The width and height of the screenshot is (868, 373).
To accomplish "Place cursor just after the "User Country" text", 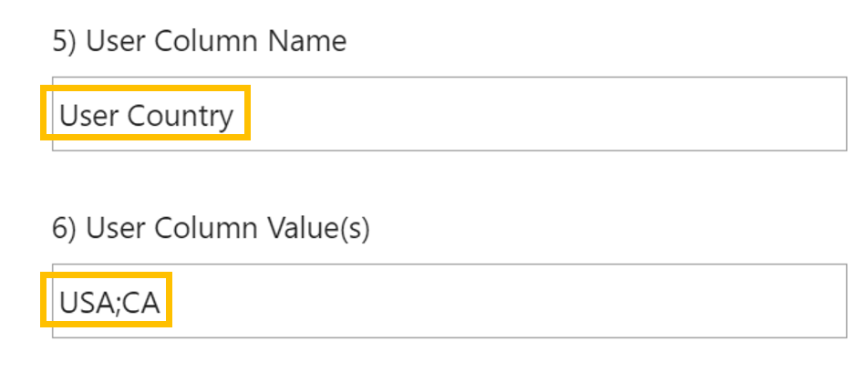I will click(x=235, y=115).
